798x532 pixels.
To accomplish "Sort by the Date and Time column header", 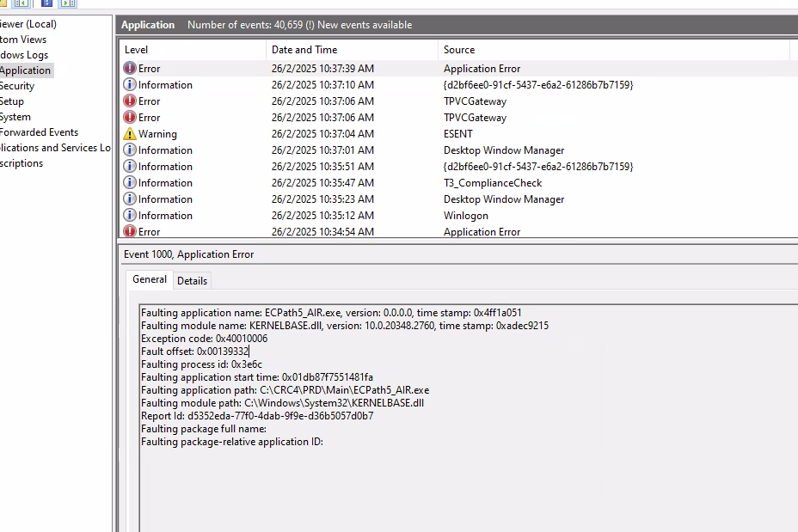I will click(304, 50).
